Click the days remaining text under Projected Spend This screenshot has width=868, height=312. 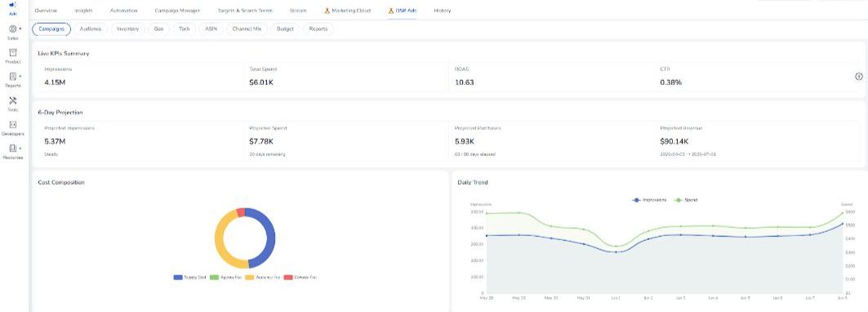point(267,154)
